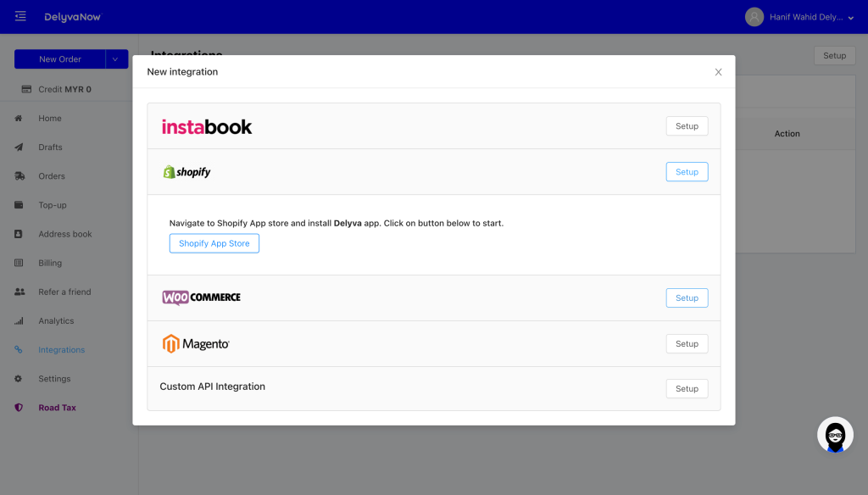Open the Orders menu item
Viewport: 868px width, 495px height.
tap(52, 176)
